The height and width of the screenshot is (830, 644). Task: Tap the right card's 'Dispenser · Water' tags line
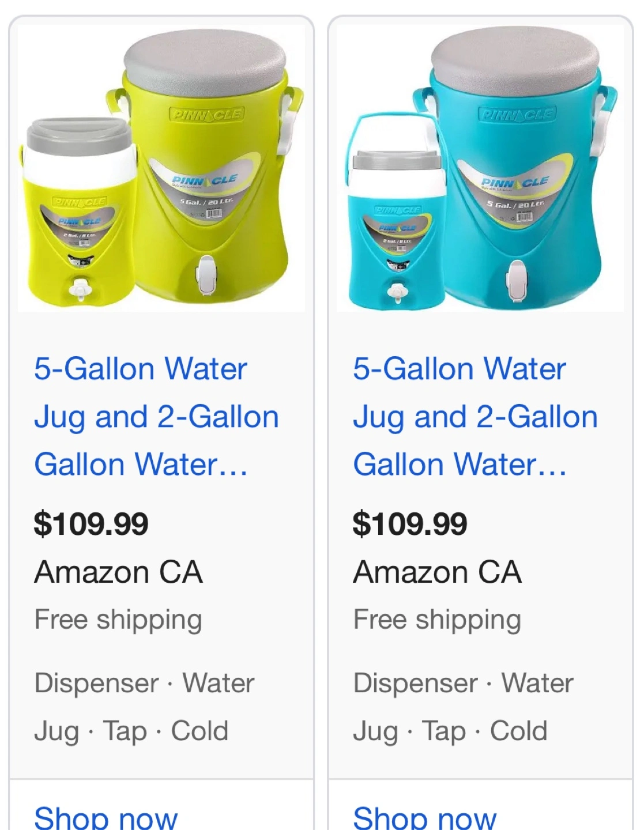click(x=464, y=683)
